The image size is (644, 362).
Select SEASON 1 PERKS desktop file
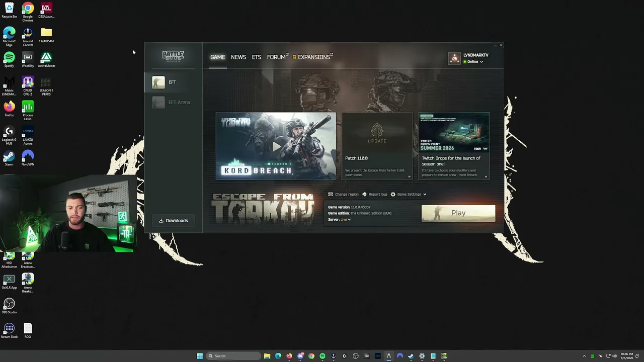point(46,86)
